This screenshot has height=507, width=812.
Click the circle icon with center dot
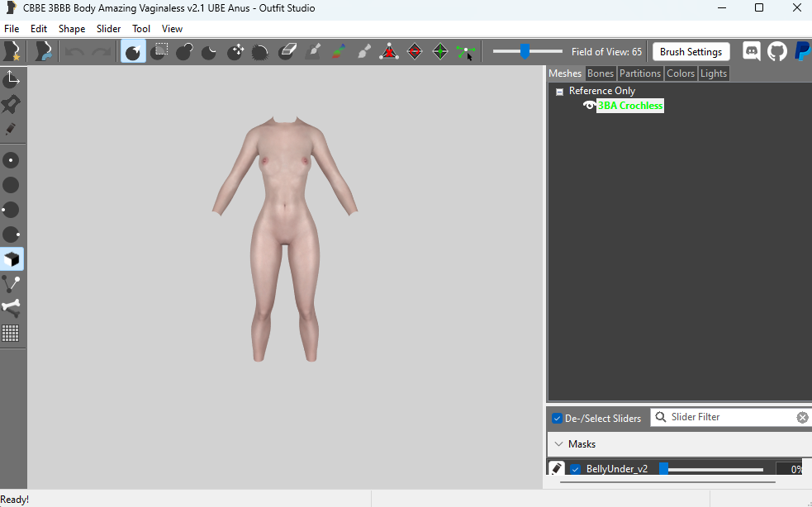(x=11, y=160)
